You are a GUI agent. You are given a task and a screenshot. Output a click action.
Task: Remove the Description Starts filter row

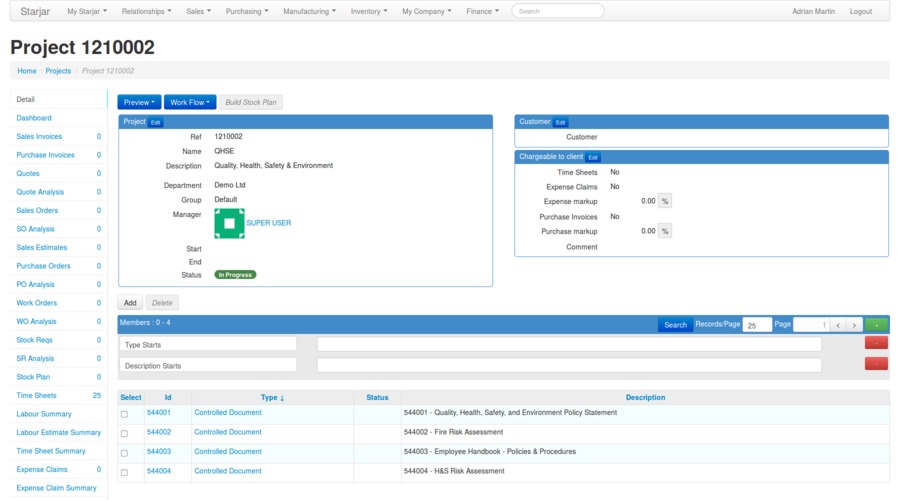(876, 364)
